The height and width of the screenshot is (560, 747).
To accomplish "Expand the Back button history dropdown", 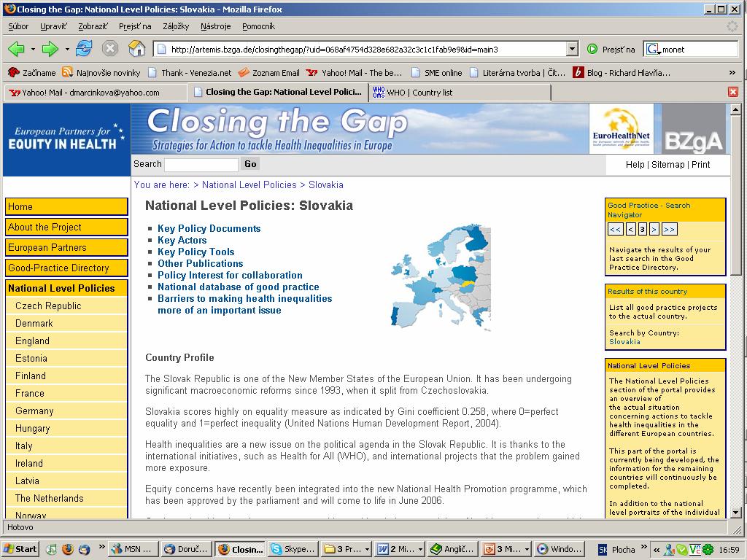I will coord(33,49).
